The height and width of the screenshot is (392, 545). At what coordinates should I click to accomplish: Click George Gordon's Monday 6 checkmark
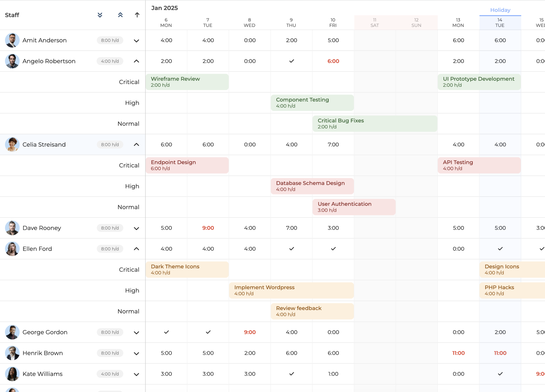pyautogui.click(x=167, y=332)
